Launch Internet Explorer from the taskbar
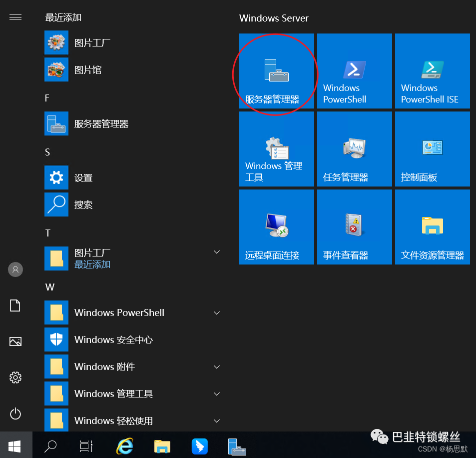 tap(125, 446)
